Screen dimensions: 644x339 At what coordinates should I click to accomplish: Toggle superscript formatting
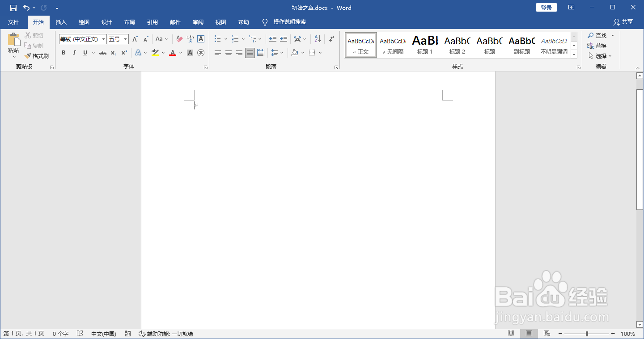(x=124, y=53)
